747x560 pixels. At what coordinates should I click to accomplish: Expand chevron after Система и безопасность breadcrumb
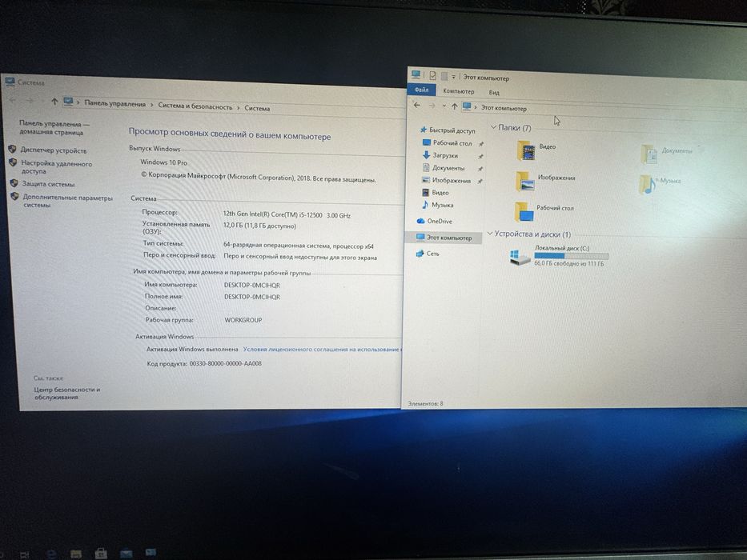pos(239,108)
